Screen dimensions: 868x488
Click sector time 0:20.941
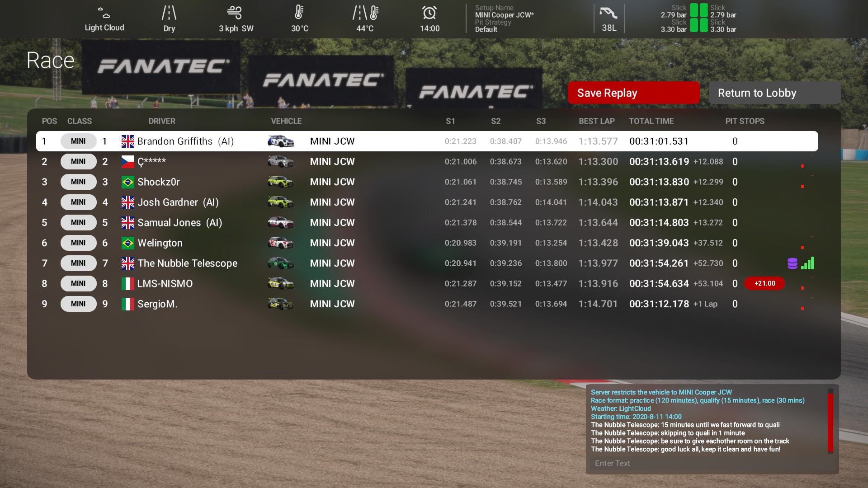coord(460,263)
